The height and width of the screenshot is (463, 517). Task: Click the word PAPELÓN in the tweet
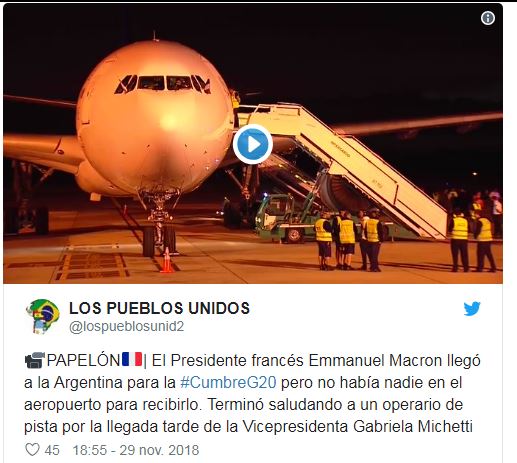(x=83, y=360)
